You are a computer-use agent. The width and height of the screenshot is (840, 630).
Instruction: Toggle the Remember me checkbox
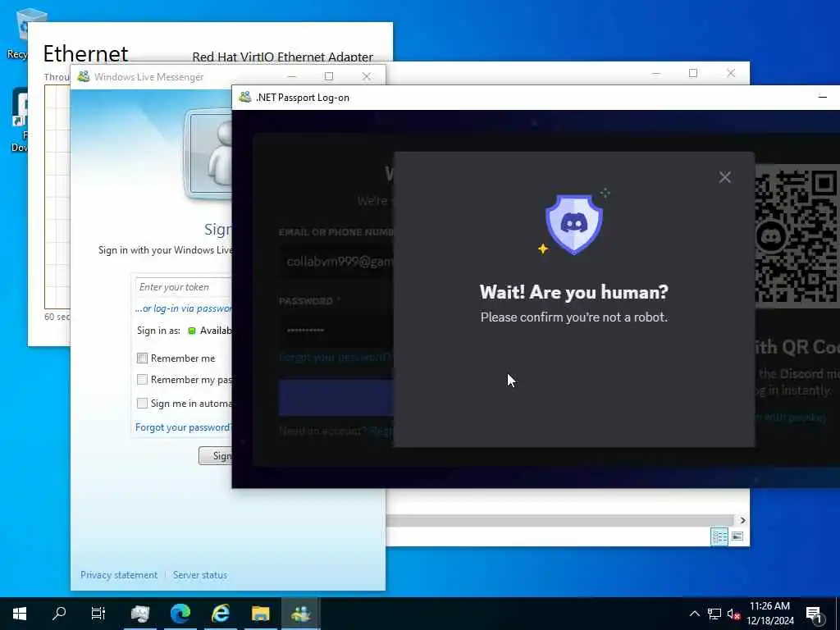(142, 358)
